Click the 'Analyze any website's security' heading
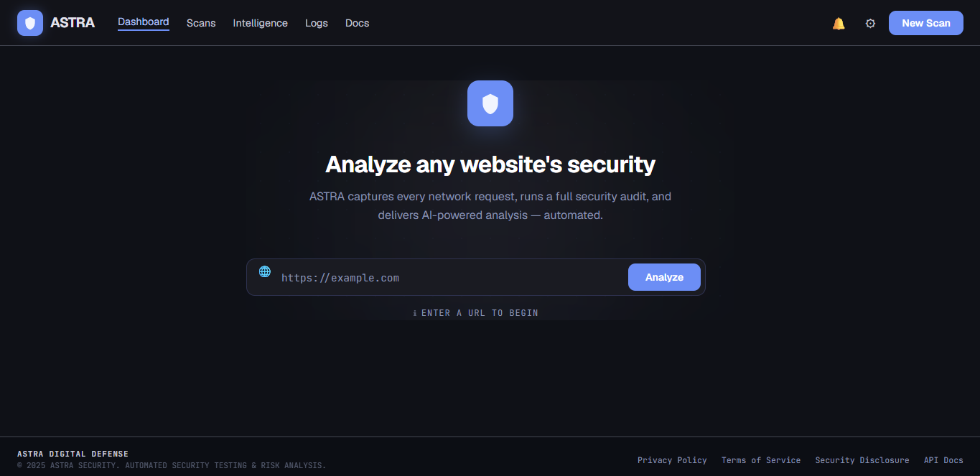980x476 pixels. (x=490, y=164)
